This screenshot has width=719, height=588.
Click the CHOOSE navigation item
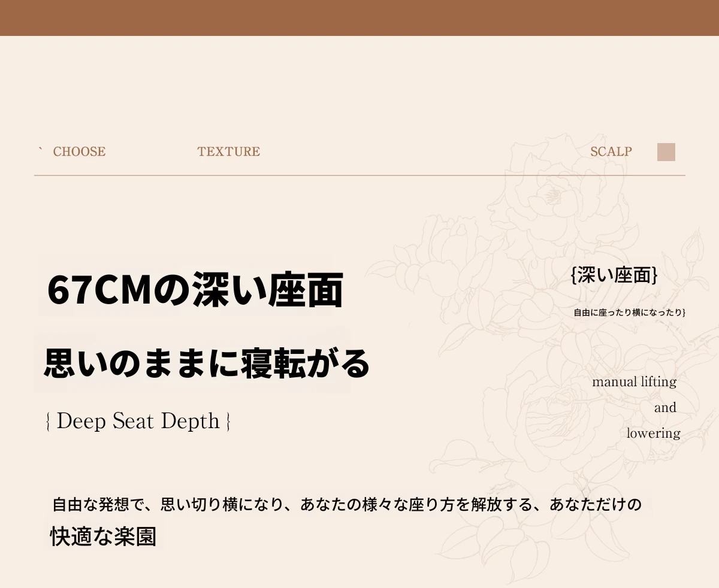coord(79,152)
